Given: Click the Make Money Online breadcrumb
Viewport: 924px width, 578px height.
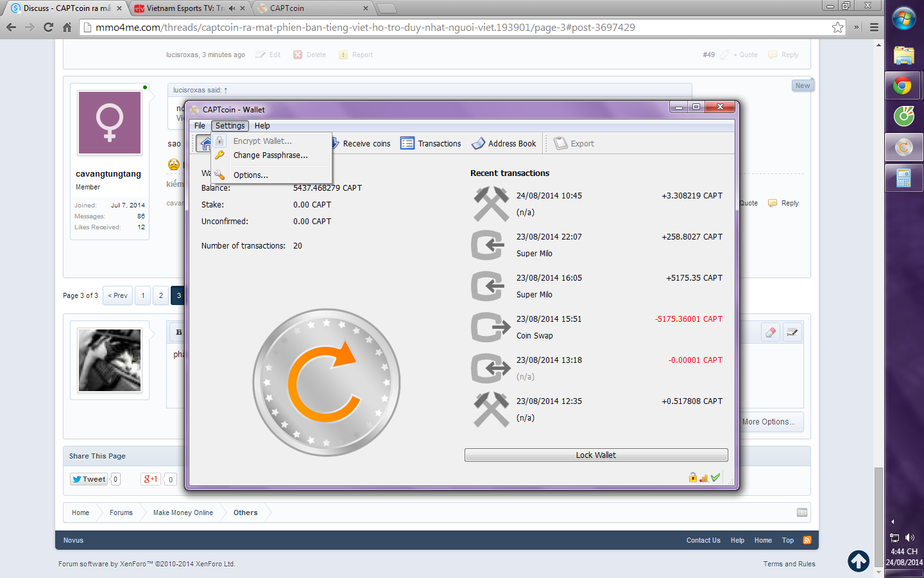Looking at the screenshot, I should point(183,512).
